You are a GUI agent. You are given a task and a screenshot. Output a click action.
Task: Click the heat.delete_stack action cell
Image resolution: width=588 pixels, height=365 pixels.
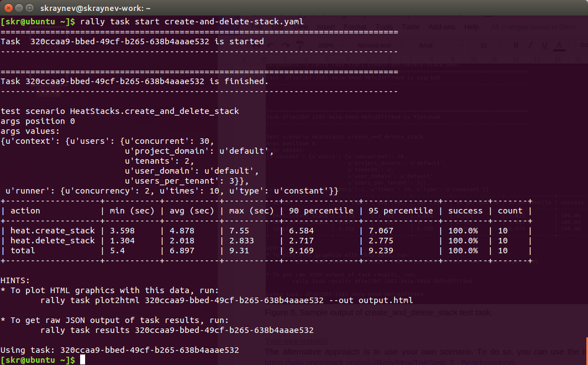[x=53, y=241]
